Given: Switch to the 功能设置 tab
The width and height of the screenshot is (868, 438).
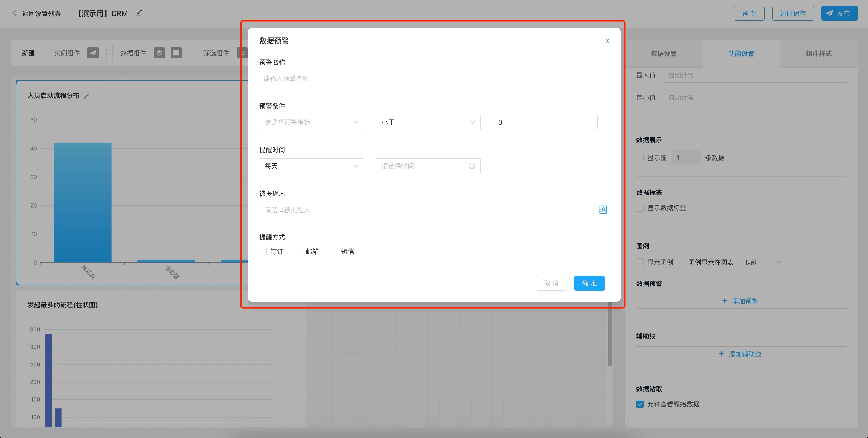Looking at the screenshot, I should coord(741,54).
